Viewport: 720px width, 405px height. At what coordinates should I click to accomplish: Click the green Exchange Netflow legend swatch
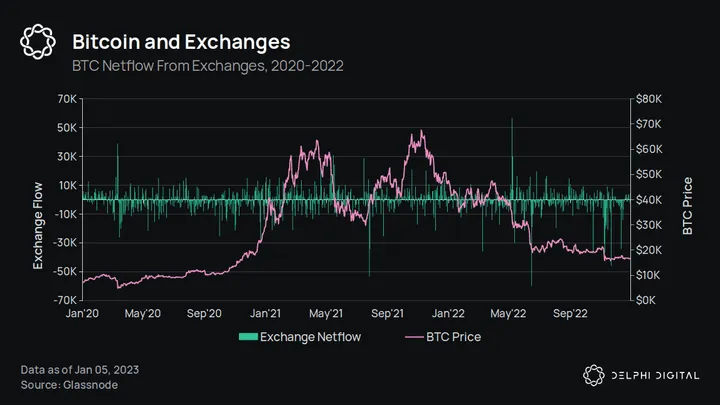[246, 337]
